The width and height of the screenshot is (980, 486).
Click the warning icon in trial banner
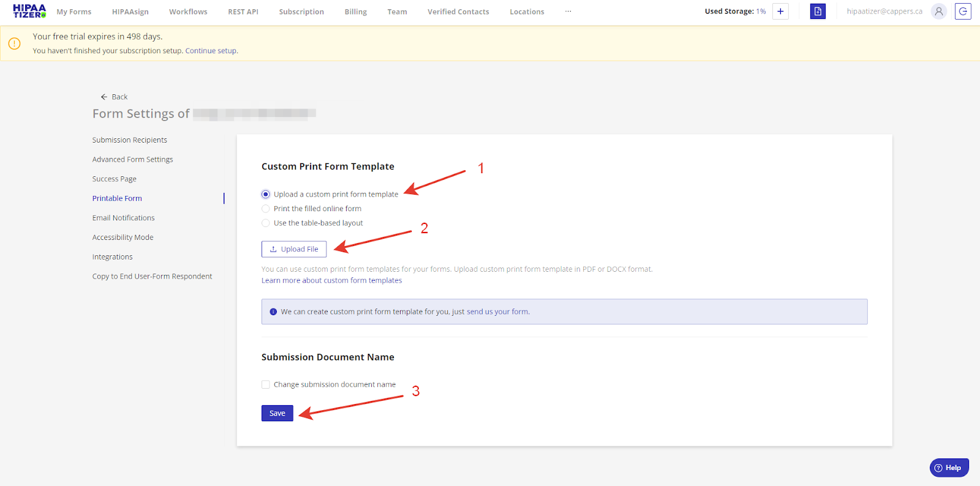pyautogui.click(x=15, y=43)
